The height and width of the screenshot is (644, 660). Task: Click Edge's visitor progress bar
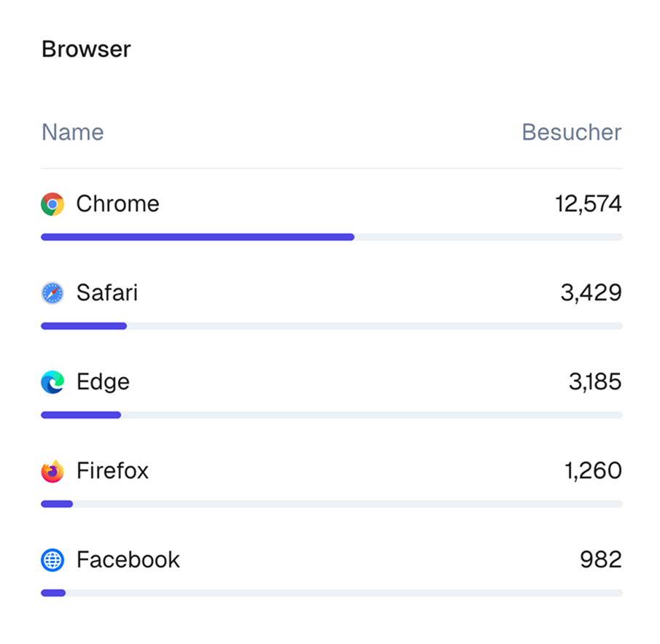point(331,415)
